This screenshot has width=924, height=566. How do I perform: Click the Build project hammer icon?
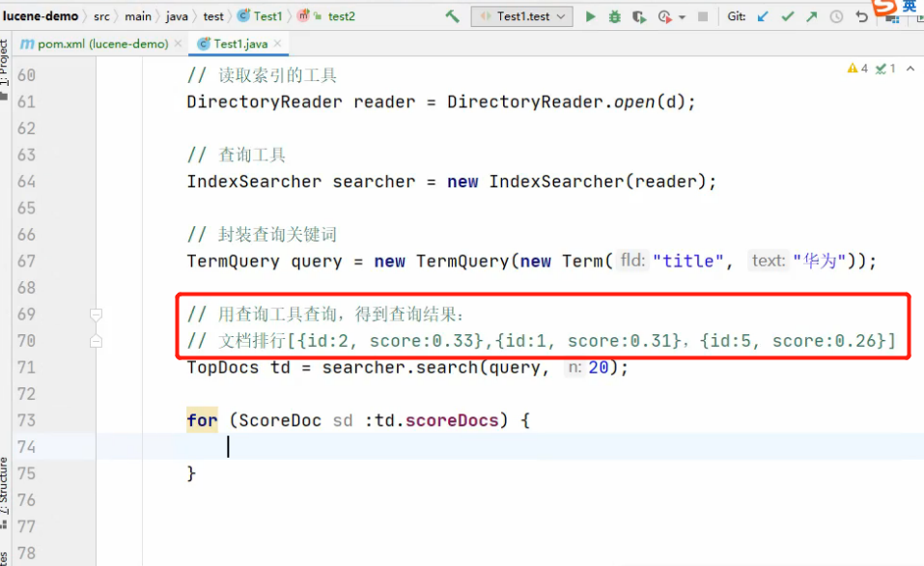[x=453, y=16]
